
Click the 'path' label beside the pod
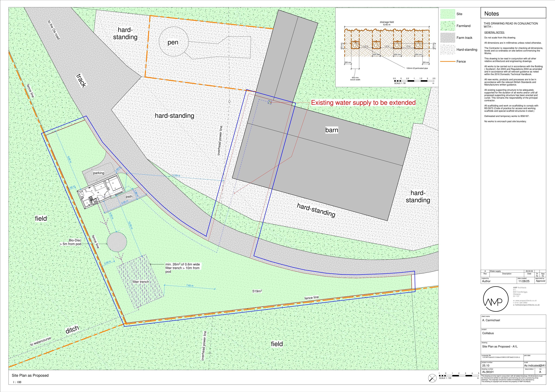tap(129, 197)
